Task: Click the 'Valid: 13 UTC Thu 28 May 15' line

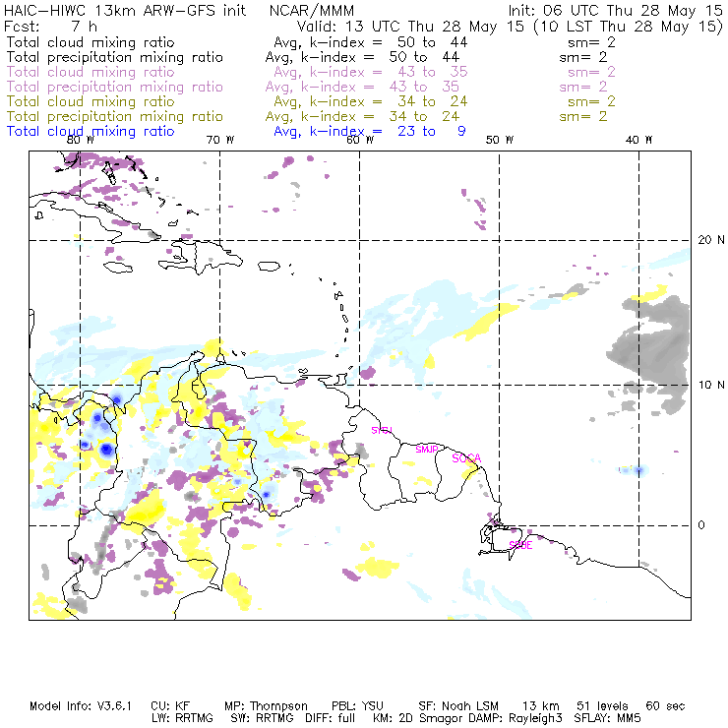Action: [411, 26]
